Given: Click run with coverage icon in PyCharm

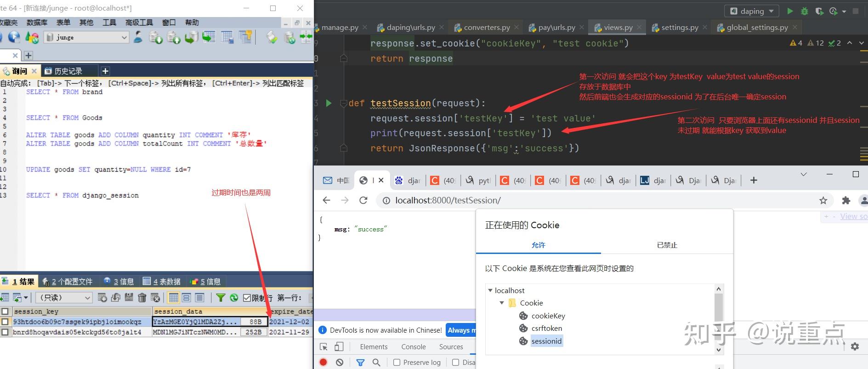Looking at the screenshot, I should click(819, 11).
